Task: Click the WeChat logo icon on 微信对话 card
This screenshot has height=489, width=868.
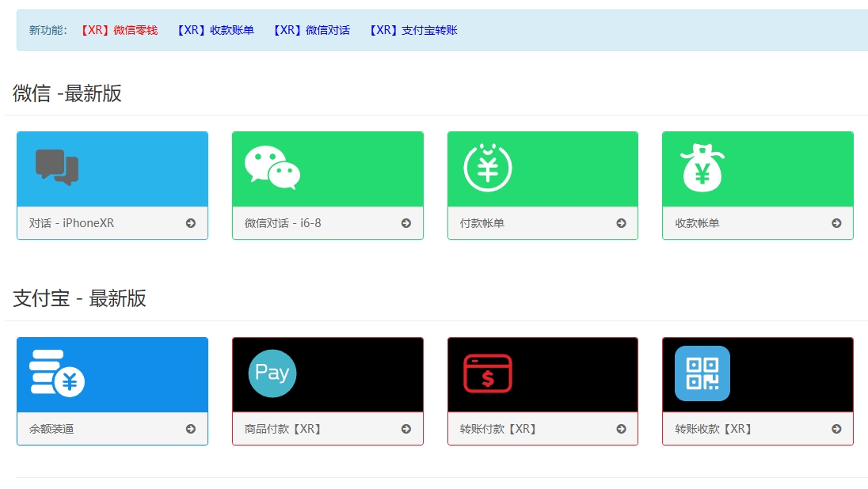Action: point(272,168)
